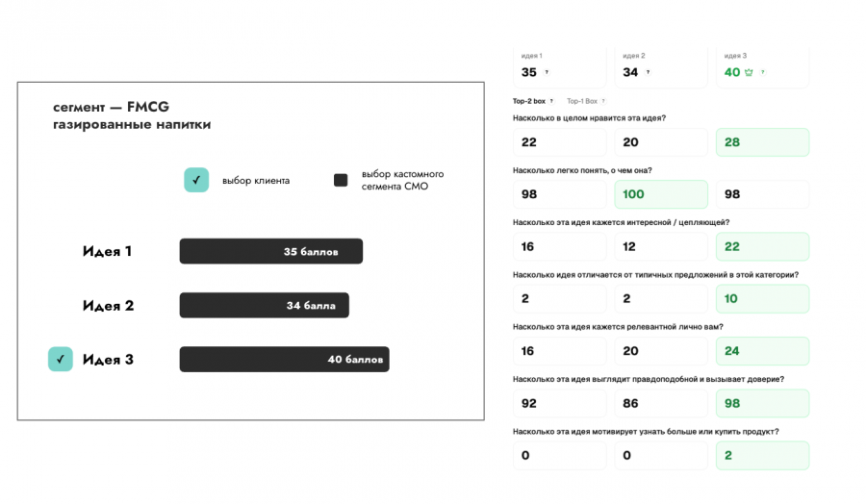This screenshot has height=504, width=866.
Task: Click the green cell with value 10
Action: [x=762, y=298]
